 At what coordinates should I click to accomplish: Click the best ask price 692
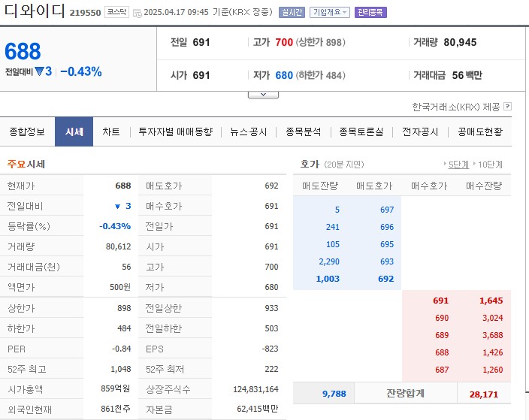(x=386, y=279)
